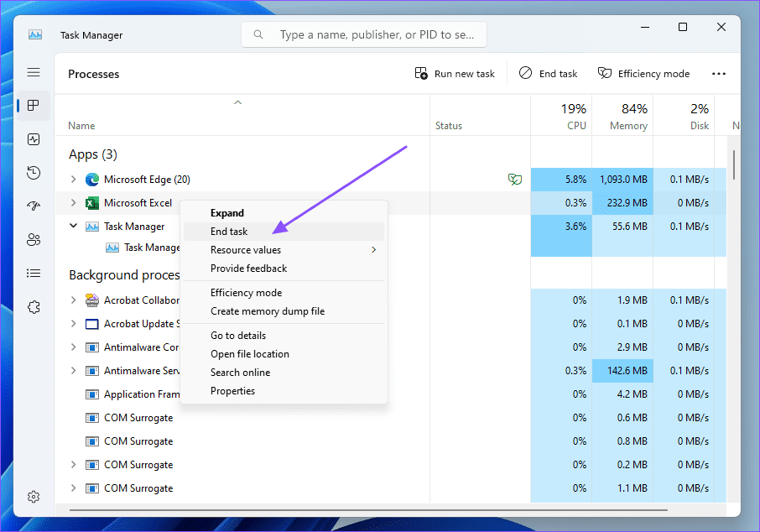Click the Task Manager parent row icon
The width and height of the screenshot is (760, 532).
tap(92, 227)
